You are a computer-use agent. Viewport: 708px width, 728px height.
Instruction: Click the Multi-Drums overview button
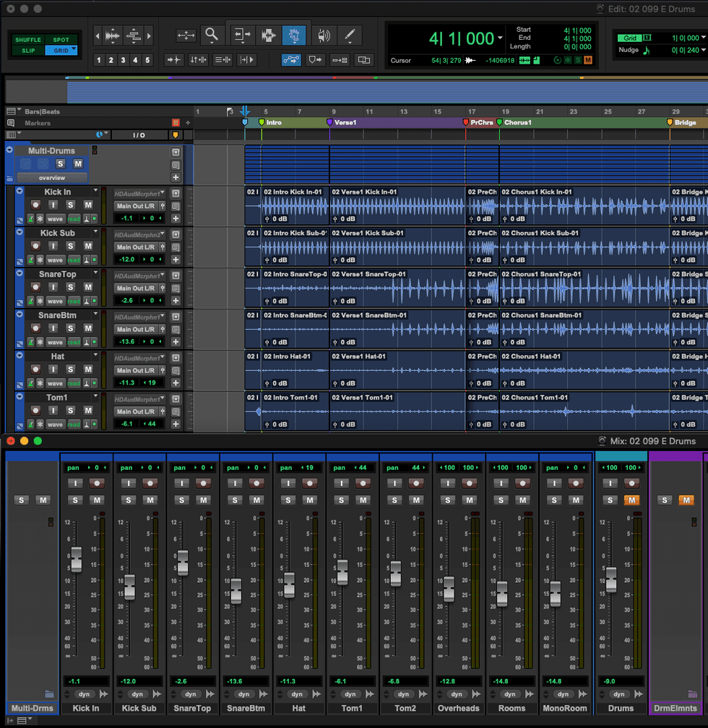[x=52, y=178]
